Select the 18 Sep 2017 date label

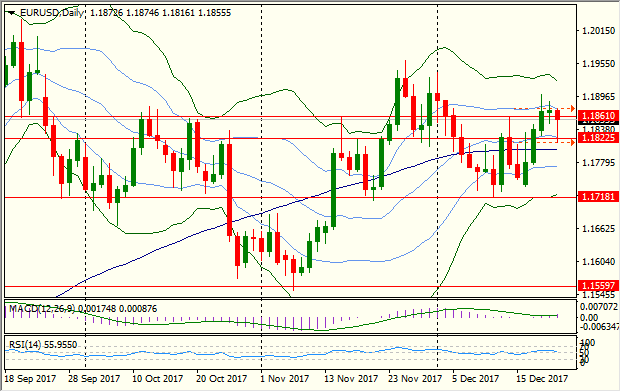30,379
